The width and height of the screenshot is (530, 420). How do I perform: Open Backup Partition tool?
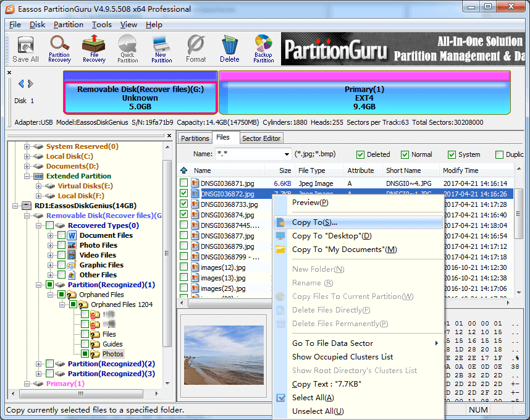(263, 49)
